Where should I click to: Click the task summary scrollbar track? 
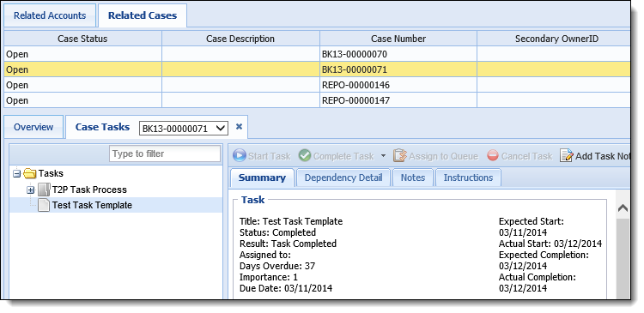tap(623, 258)
